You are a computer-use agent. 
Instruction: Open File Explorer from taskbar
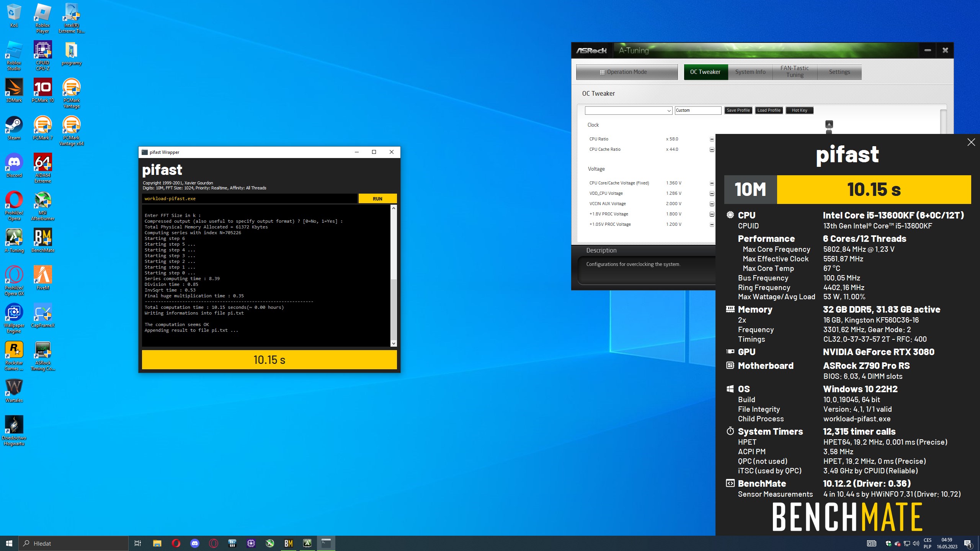157,543
